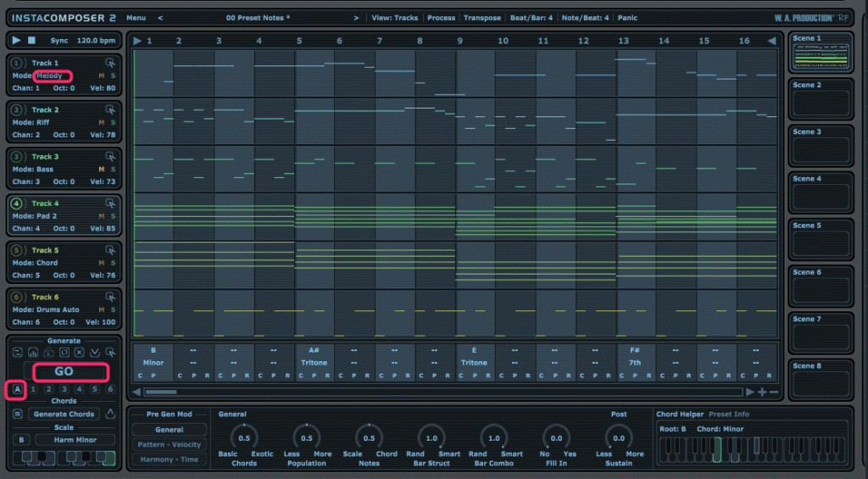The image size is (868, 479).
Task: Open the Process menu
Action: tap(441, 18)
